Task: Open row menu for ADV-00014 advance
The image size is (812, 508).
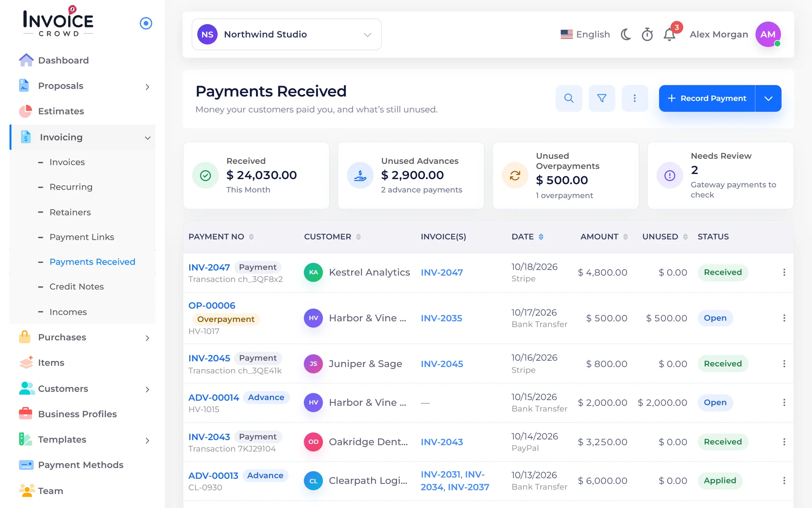Action: tap(784, 403)
